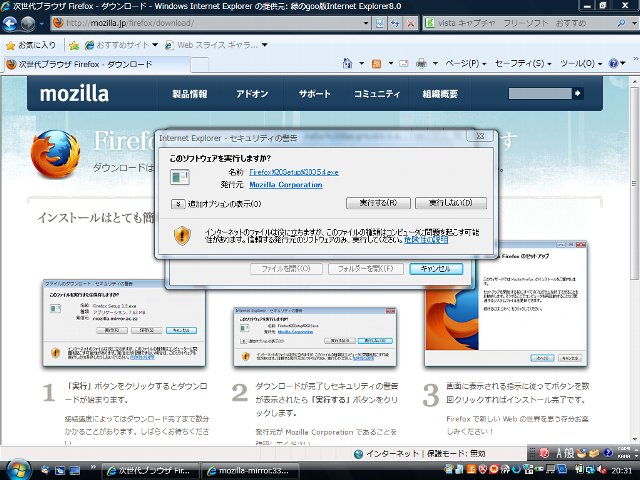Expand additional options in security dialog

pos(178,204)
